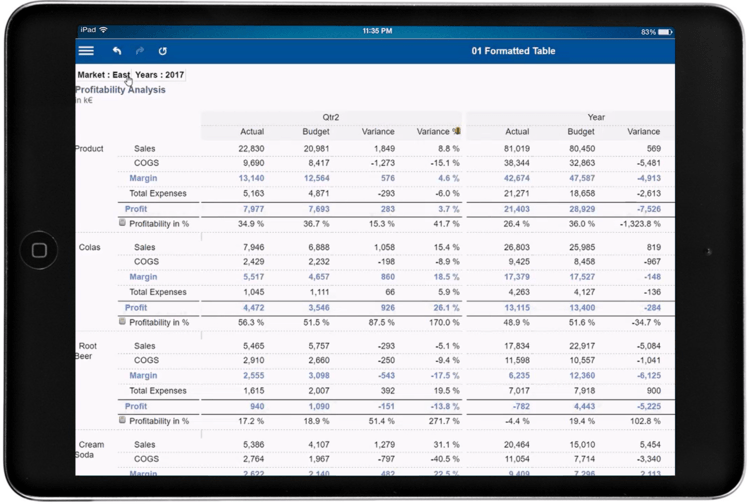Select the Cream Soda COGS variance -40.5 %
Image resolution: width=750 pixels, height=504 pixels.
tap(445, 459)
